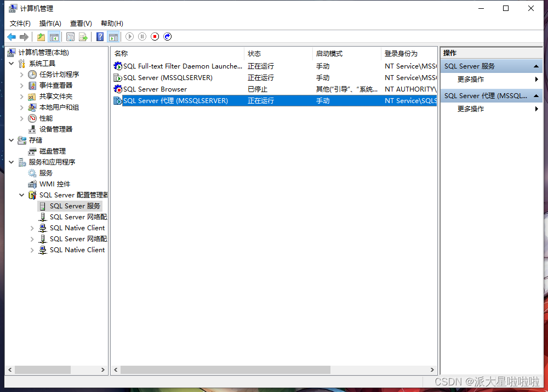
Task: Open the Properties toolbar icon
Action: [x=70, y=37]
